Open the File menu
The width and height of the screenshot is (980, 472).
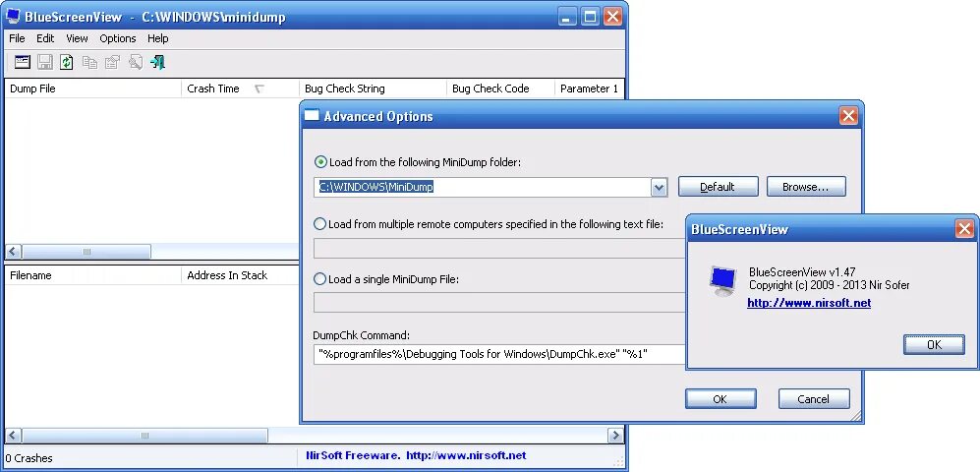tap(17, 38)
